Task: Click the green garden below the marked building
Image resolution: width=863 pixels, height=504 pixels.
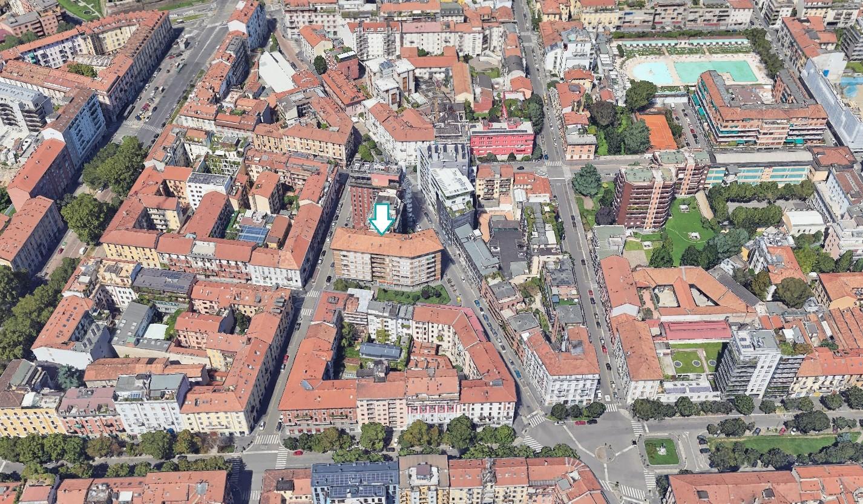Action: (414, 295)
